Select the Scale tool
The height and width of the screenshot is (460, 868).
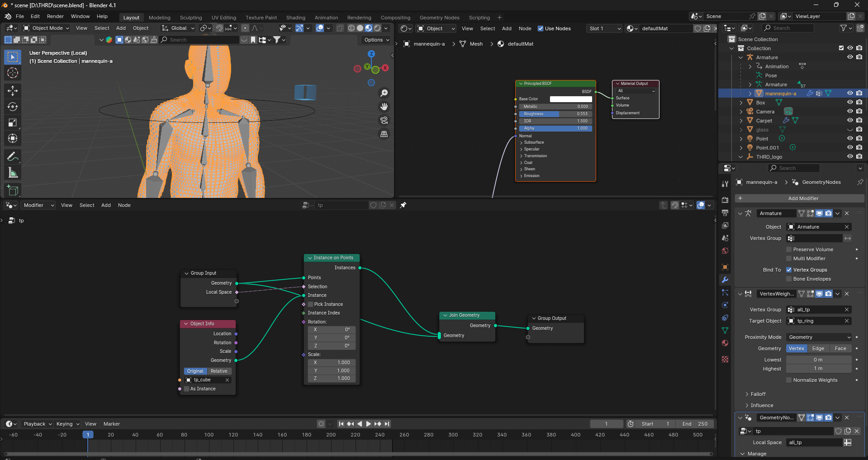click(x=13, y=122)
